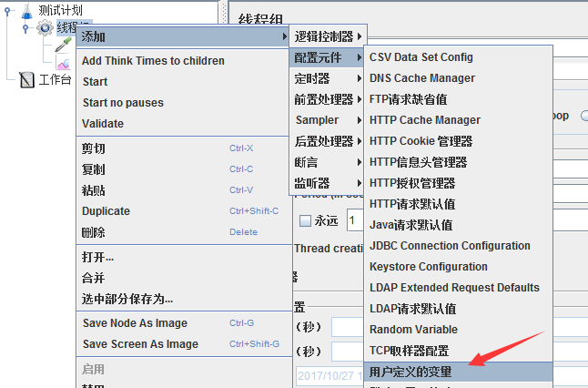The image size is (588, 388).
Task: Click the workbench 工作台 clipboard icon
Action: click(26, 80)
